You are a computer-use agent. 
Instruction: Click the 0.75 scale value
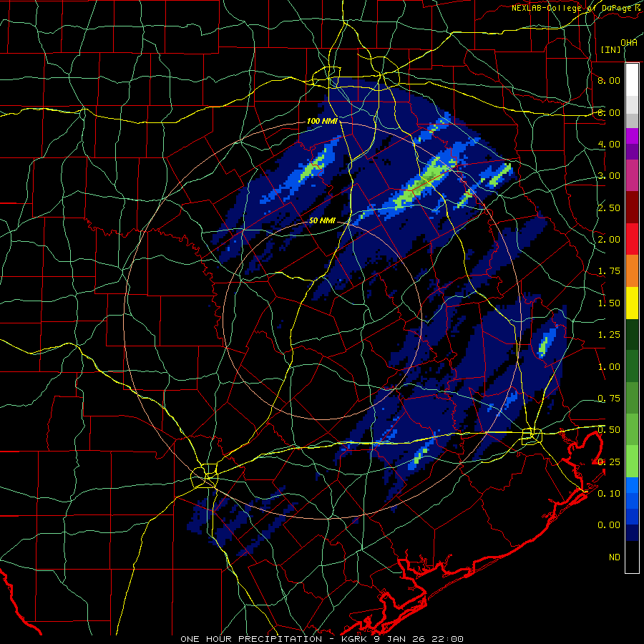click(x=609, y=399)
